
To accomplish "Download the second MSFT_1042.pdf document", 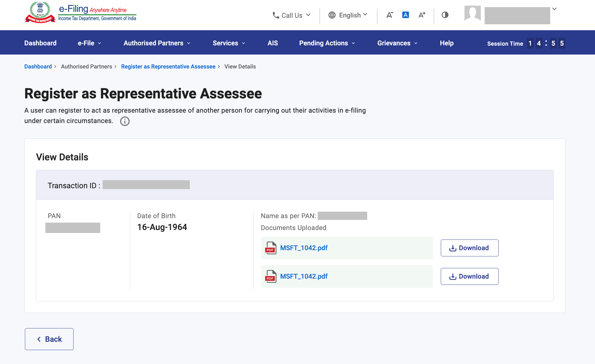I will [x=470, y=276].
